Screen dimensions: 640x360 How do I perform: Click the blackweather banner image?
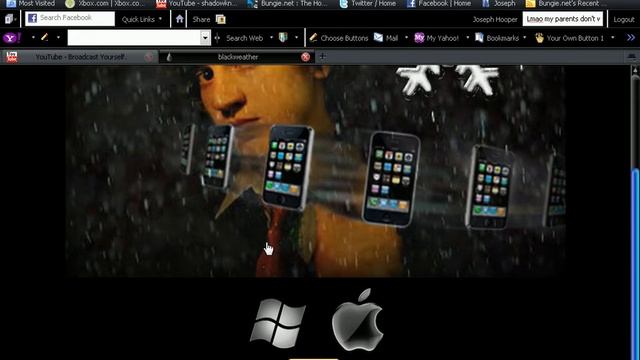[x=315, y=171]
